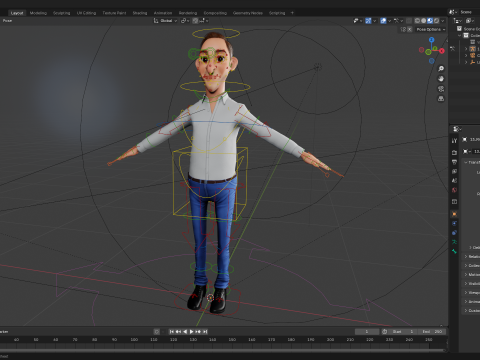Open the Output properties tab

(454, 162)
